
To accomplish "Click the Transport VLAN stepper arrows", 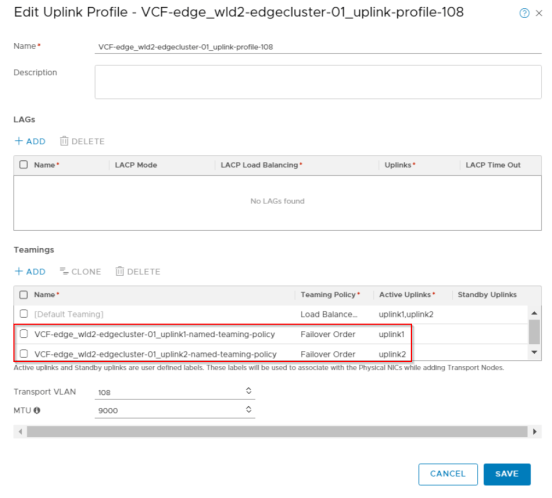I will pos(249,391).
